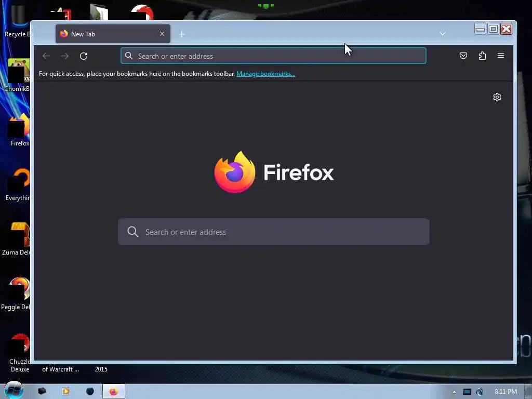The image size is (532, 399).
Task: Click the search magnifier in address bar
Action: click(129, 56)
